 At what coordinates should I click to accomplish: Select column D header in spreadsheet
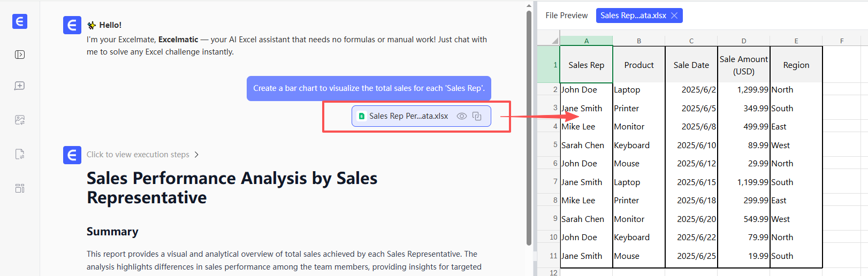[x=743, y=41]
